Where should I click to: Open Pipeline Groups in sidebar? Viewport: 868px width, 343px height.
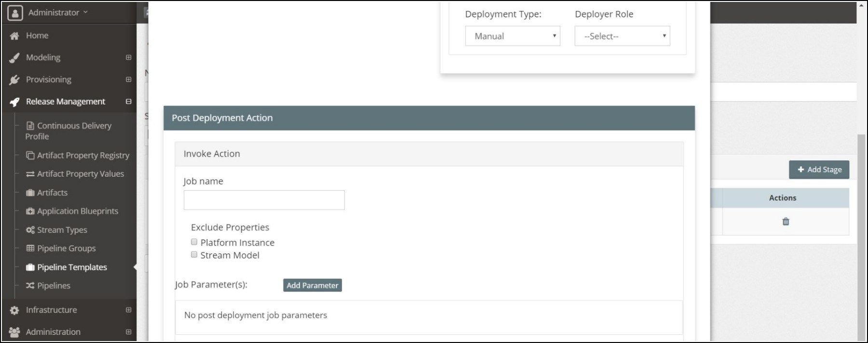pos(66,249)
